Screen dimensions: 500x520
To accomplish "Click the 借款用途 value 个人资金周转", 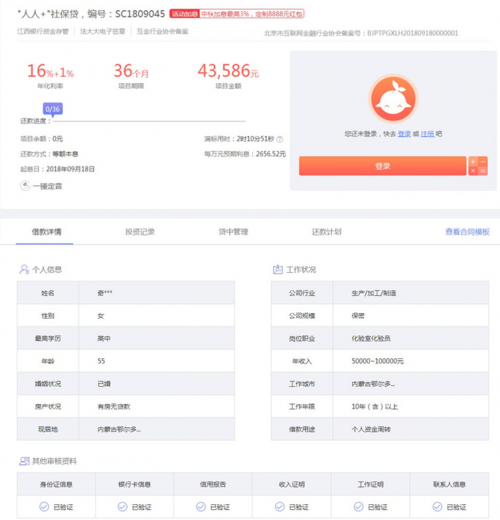I will click(371, 429).
